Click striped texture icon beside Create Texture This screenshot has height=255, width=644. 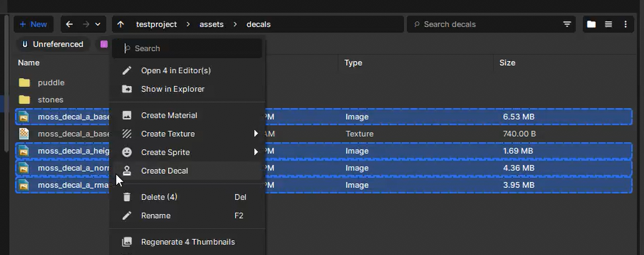point(127,134)
